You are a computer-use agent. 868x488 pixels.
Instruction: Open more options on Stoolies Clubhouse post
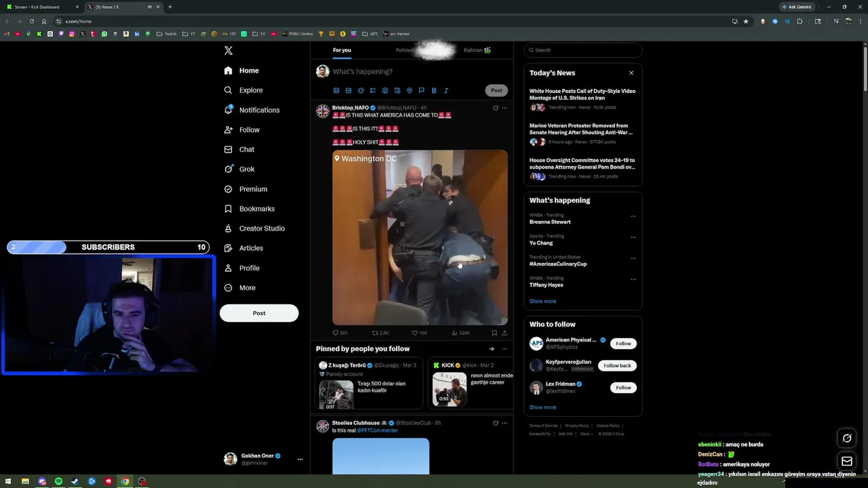pos(505,423)
